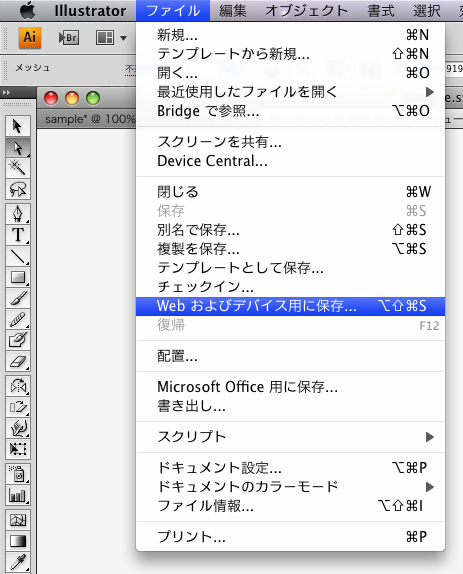This screenshot has height=574, width=463.
Task: Open the arrange documents layout dropdown
Action: pyautogui.click(x=111, y=38)
